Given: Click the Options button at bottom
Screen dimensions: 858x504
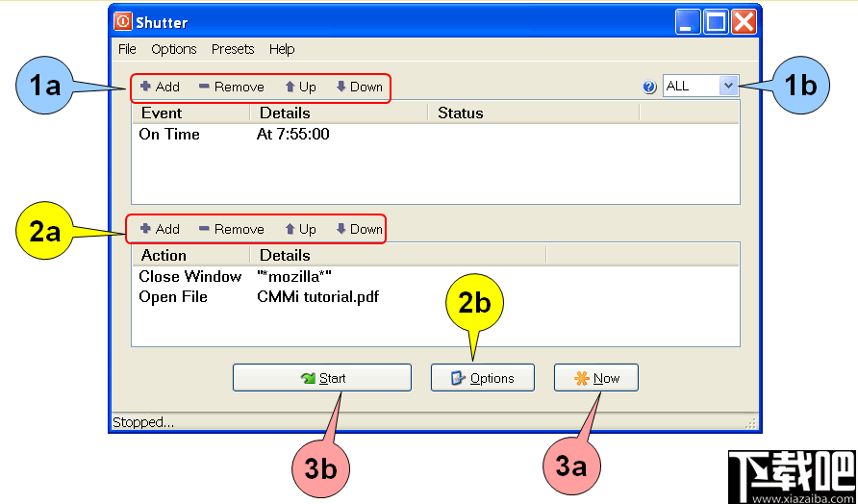Looking at the screenshot, I should [483, 378].
